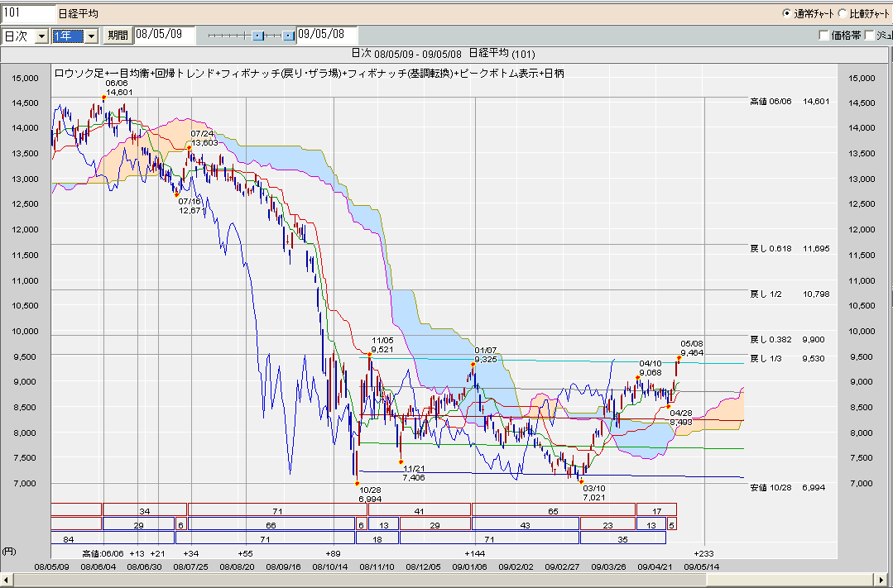This screenshot has width=893, height=588.
Task: Click the 期間 button
Action: [118, 36]
